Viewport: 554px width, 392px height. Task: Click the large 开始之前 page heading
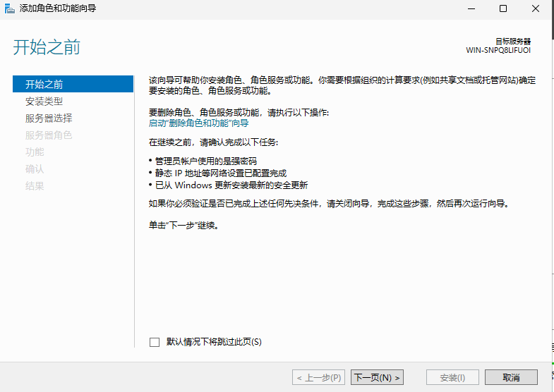click(47, 47)
